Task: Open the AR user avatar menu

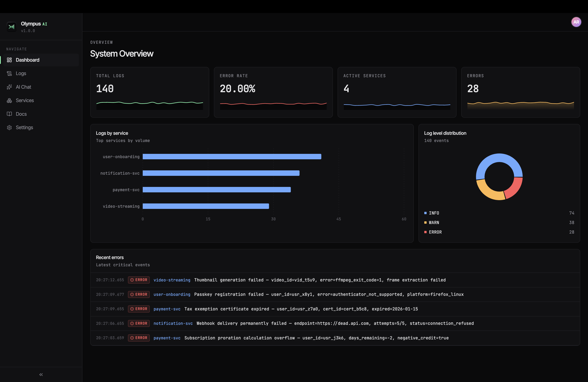Action: click(576, 22)
